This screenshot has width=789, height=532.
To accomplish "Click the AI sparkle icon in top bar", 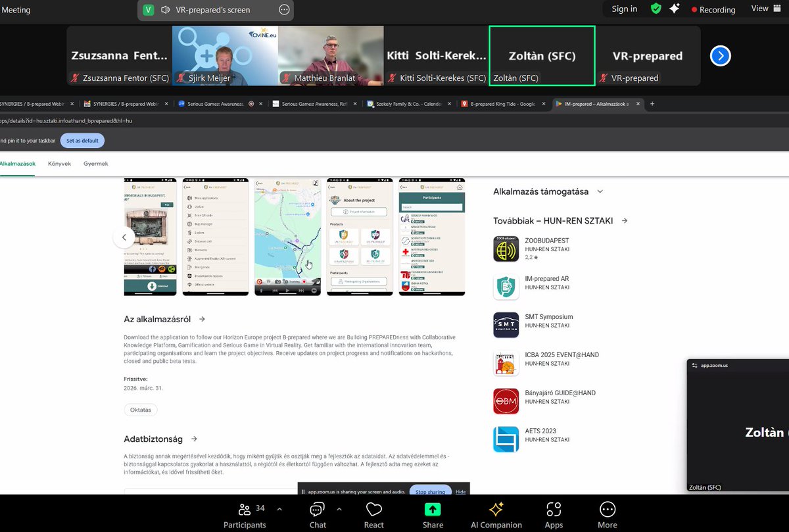I will 675,9.
